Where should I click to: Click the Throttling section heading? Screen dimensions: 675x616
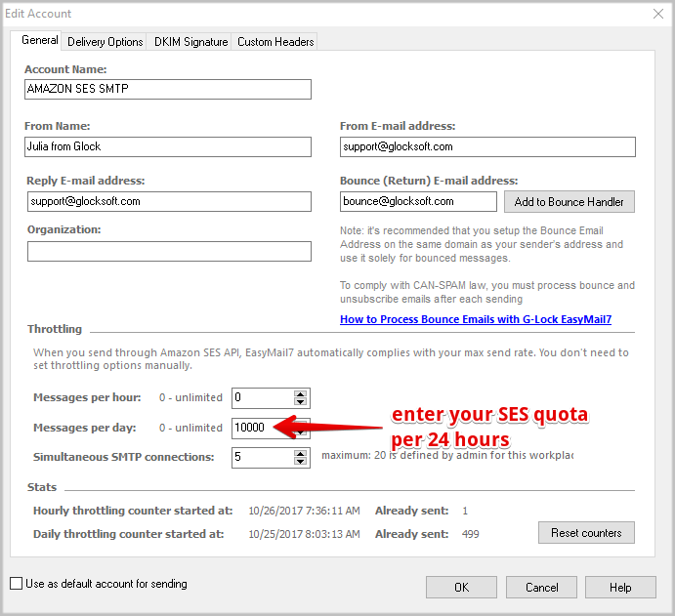pyautogui.click(x=55, y=329)
